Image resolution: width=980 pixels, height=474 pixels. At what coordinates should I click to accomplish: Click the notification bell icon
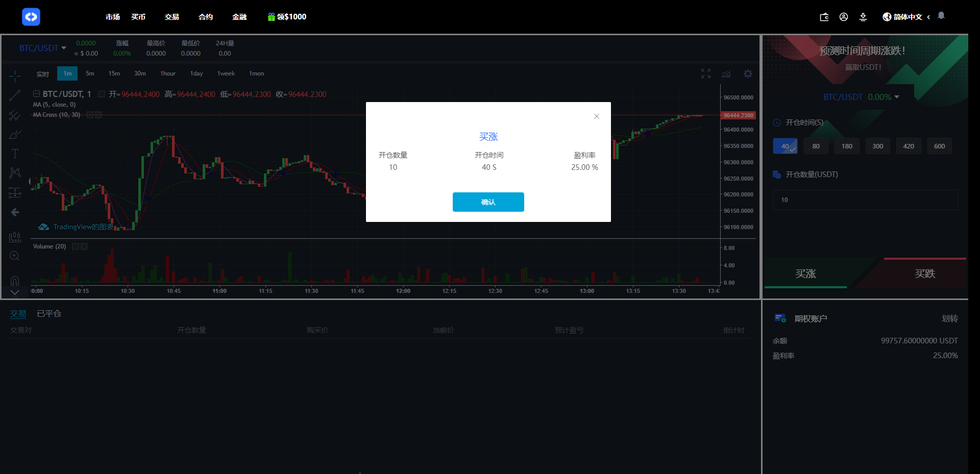click(941, 16)
